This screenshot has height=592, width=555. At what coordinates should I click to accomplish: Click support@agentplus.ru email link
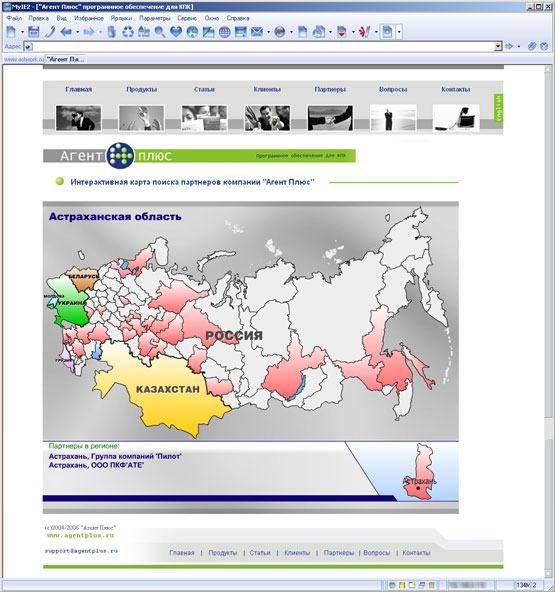(x=81, y=551)
